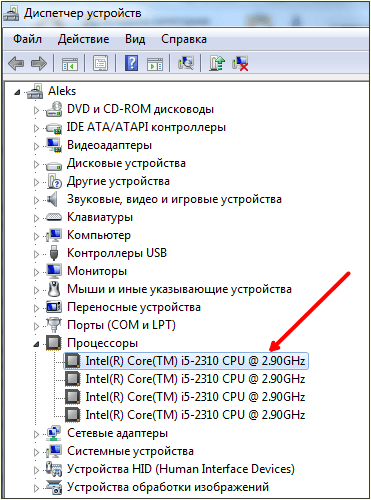The image size is (371, 500).
Task: Click the IDE ATA/ATAPI controllers icon
Action: (54, 128)
